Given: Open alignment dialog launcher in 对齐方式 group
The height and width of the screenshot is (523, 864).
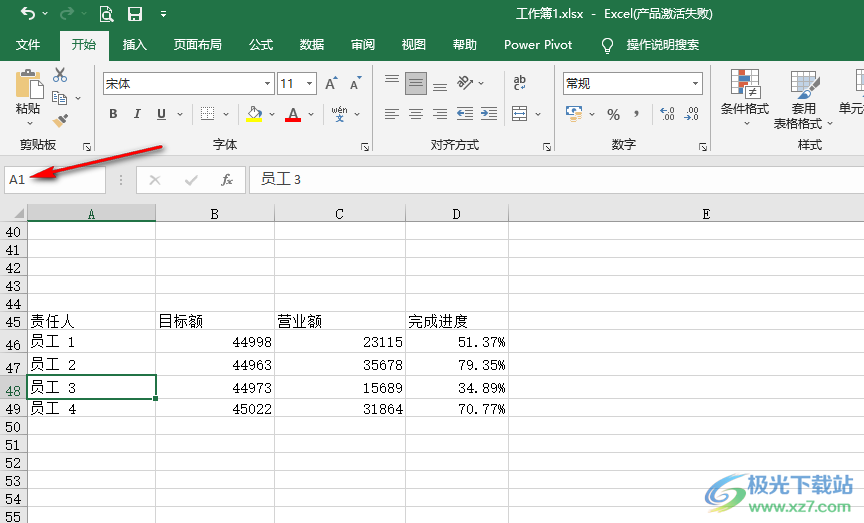Looking at the screenshot, I should coord(547,147).
